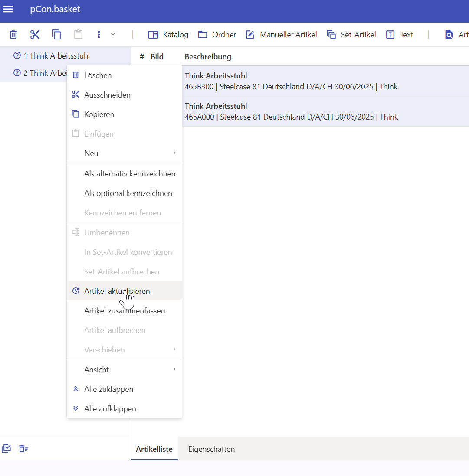Choose Einfügen in the context menu

[124, 134]
